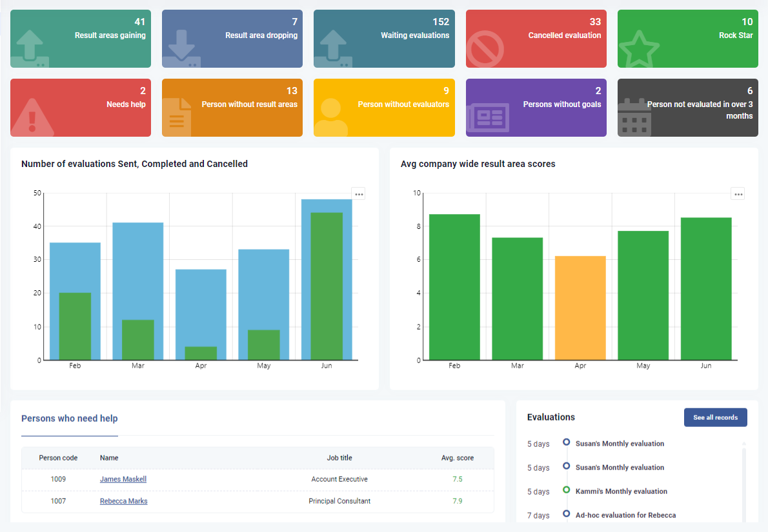Click the Person without result areas document icon

[177, 117]
